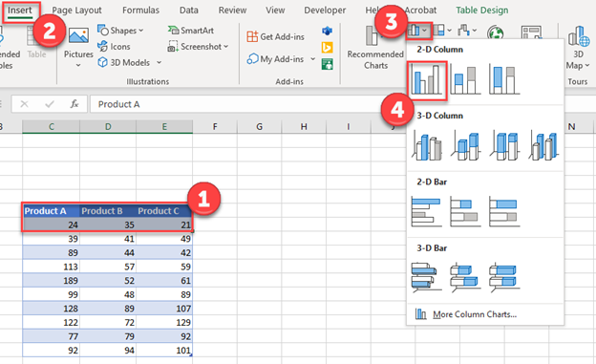Choose the plain 3-D Column chart
This screenshot has width=596, height=364.
pyautogui.click(x=543, y=145)
